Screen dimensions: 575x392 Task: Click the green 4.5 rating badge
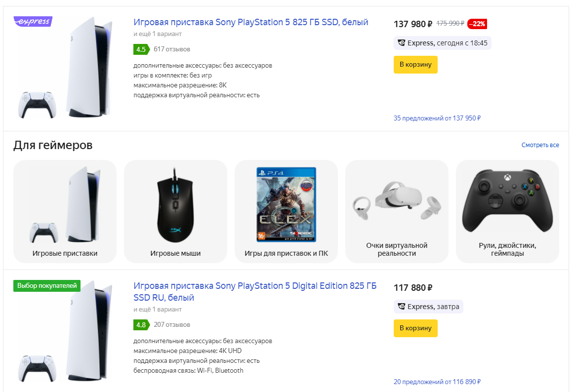click(x=141, y=49)
